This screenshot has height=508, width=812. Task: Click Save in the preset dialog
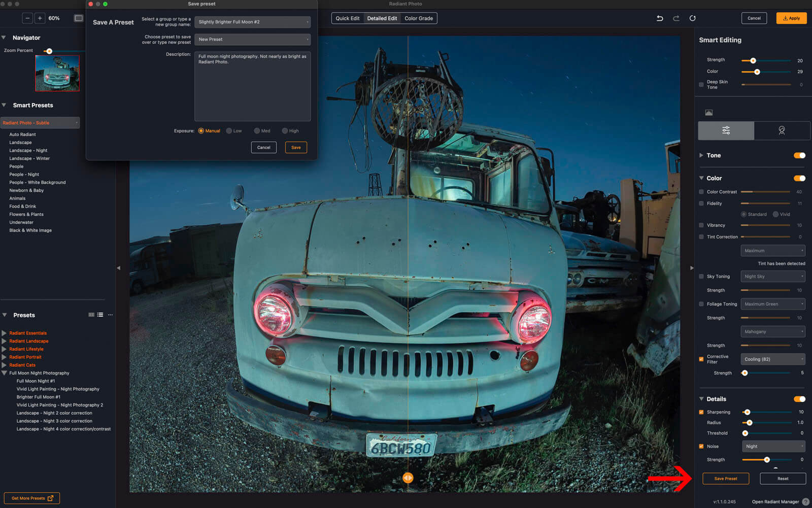point(296,147)
